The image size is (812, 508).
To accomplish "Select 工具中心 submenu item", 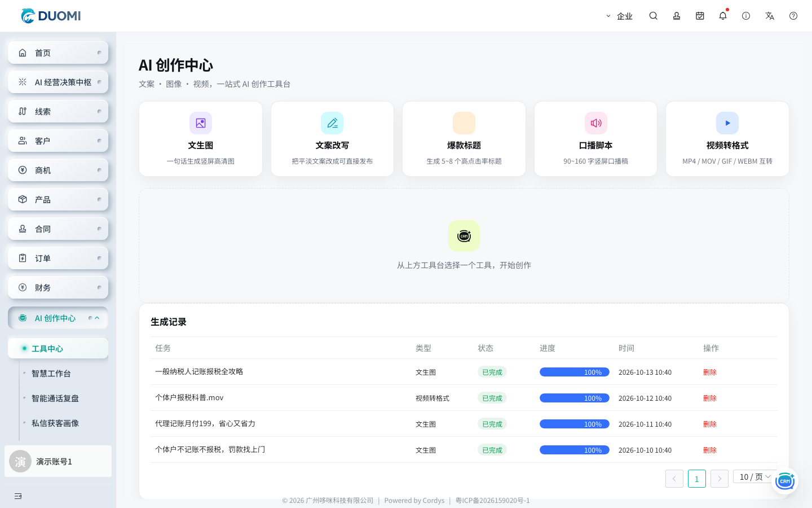I will [58, 348].
